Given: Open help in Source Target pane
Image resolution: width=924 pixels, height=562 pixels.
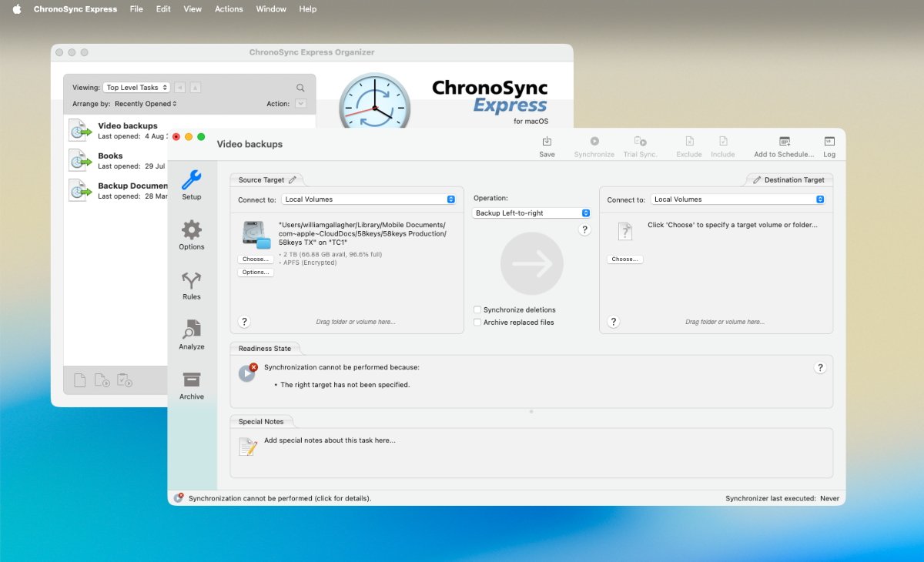Looking at the screenshot, I should pos(244,322).
